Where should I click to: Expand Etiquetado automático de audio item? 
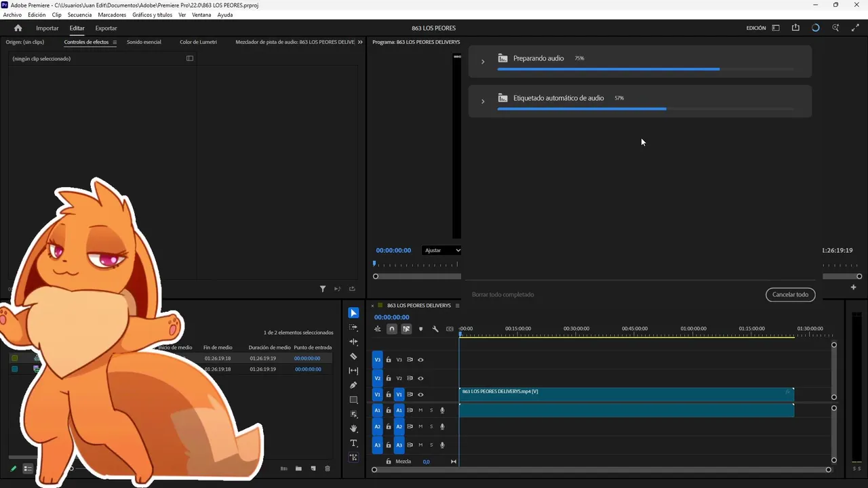click(x=483, y=102)
